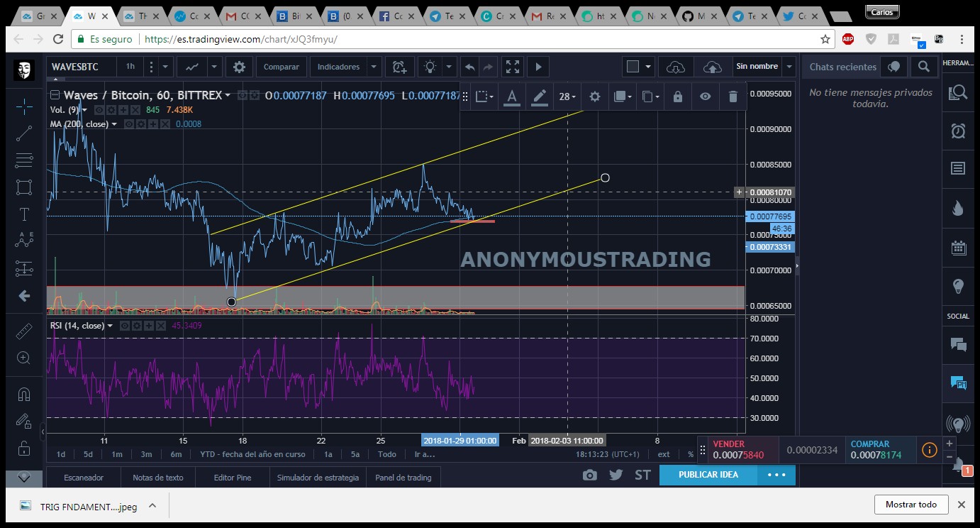The height and width of the screenshot is (528, 980).
Task: Open Notas de texto tab
Action: click(x=158, y=478)
